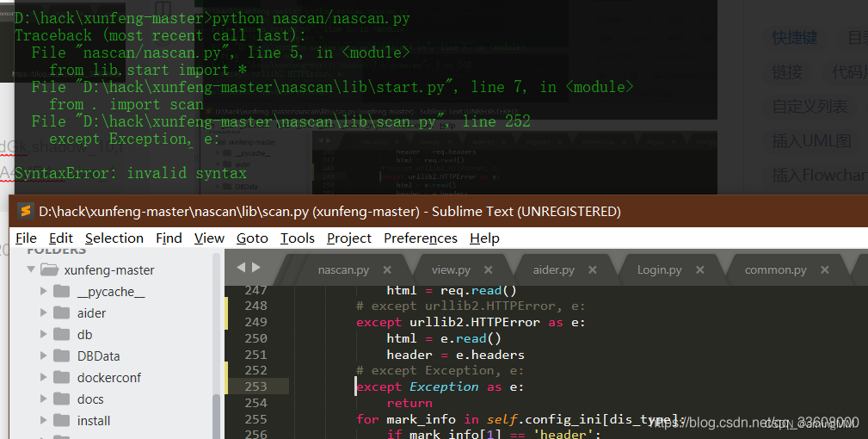
Task: Switch to the Login.py tab
Action: 659,270
